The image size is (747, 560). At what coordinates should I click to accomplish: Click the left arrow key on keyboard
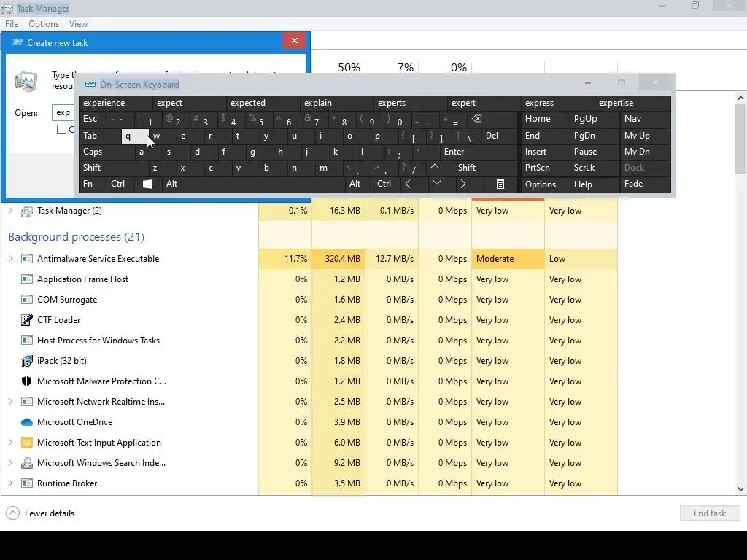(408, 184)
